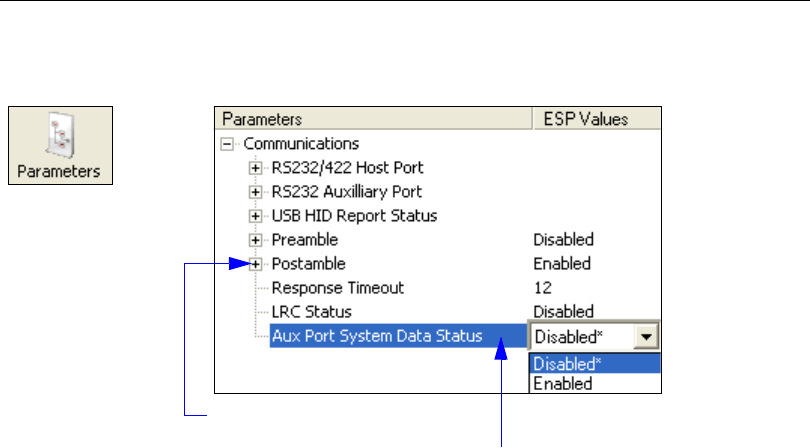Viewport: 810px width, 448px height.
Task: Click the Response Timeout value 12
Action: [x=542, y=288]
